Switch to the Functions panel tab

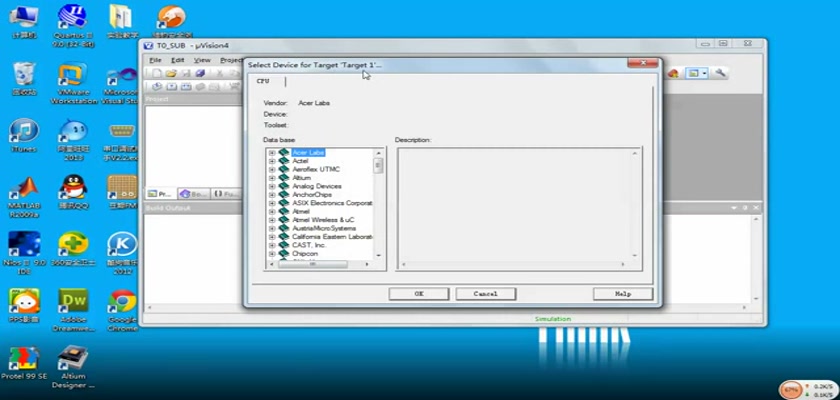pyautogui.click(x=226, y=194)
